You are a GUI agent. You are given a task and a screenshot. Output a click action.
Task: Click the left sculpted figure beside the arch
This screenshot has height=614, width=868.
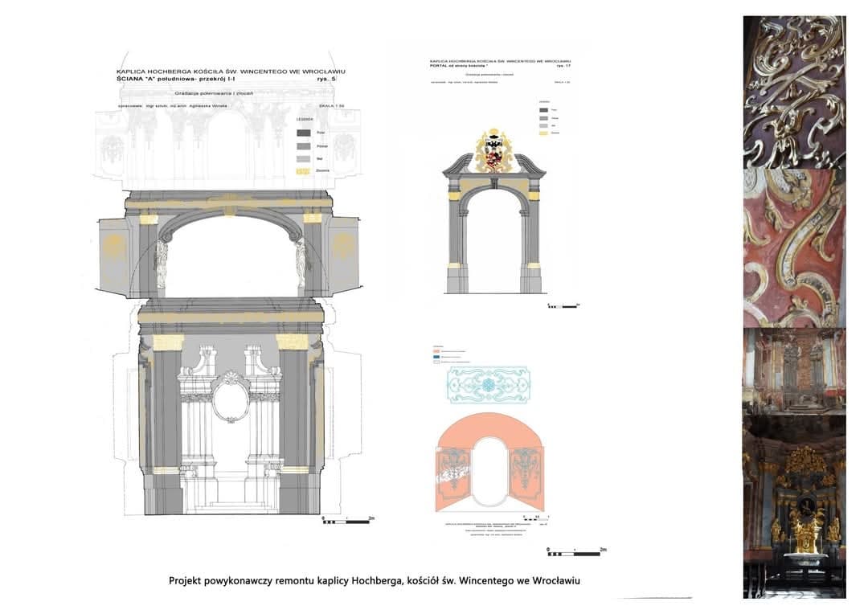pos(161,263)
